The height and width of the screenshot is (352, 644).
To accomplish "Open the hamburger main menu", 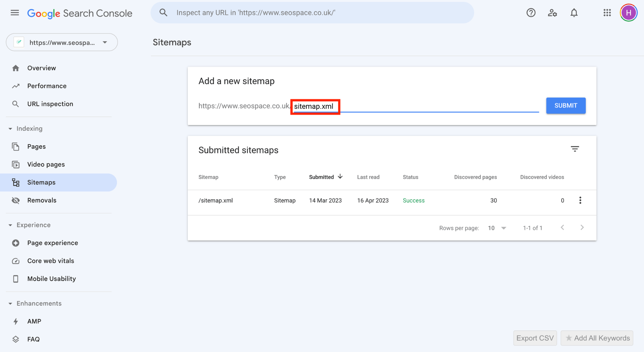I will 15,13.
